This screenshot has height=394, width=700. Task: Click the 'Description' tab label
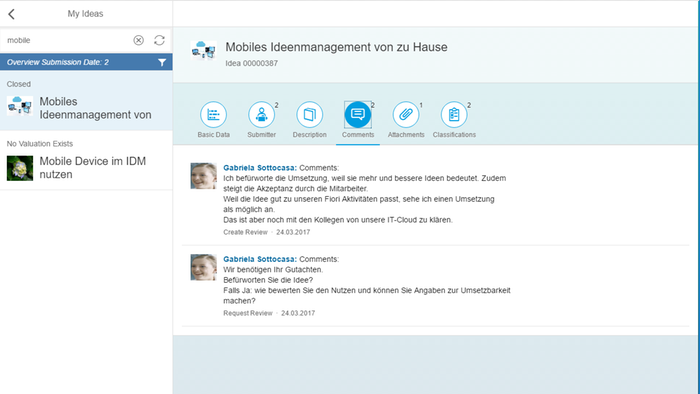pyautogui.click(x=309, y=135)
